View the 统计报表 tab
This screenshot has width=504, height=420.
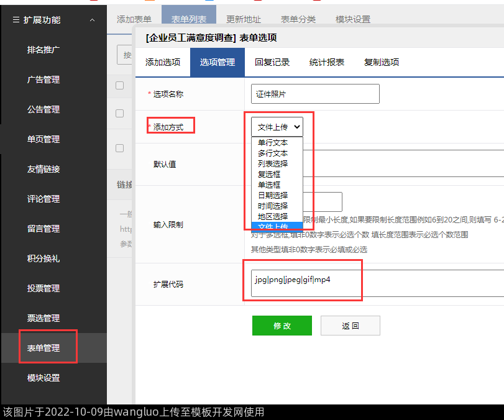(327, 62)
